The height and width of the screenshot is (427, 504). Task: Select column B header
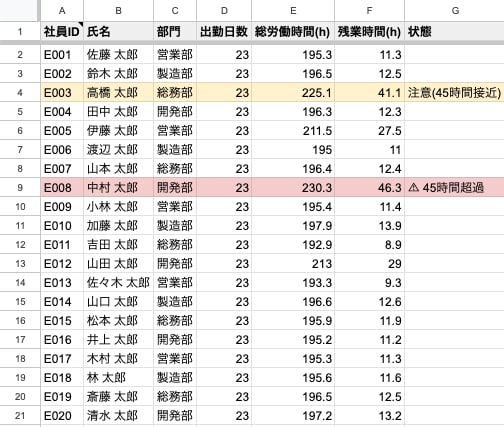[118, 11]
